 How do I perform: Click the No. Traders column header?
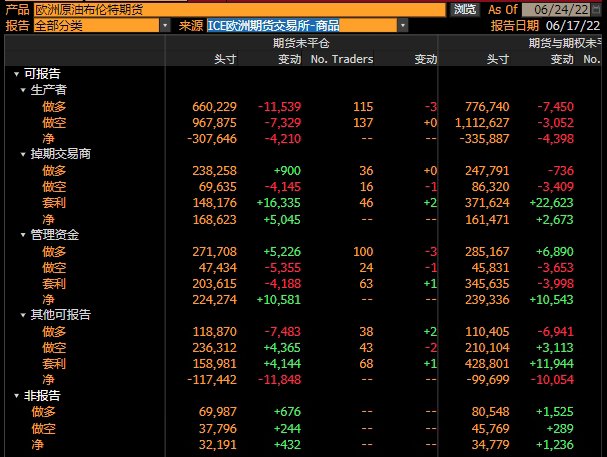pyautogui.click(x=341, y=60)
